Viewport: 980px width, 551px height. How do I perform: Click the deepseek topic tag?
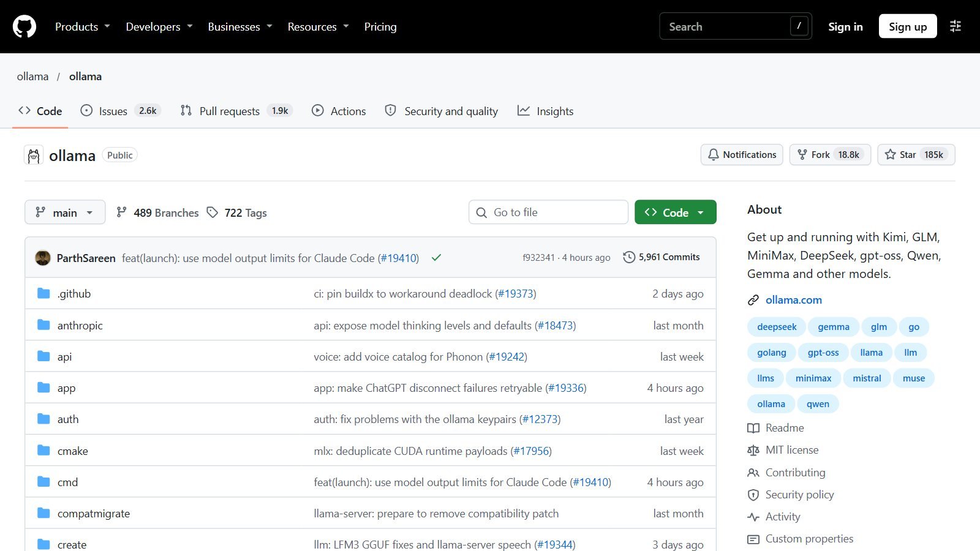coord(777,327)
